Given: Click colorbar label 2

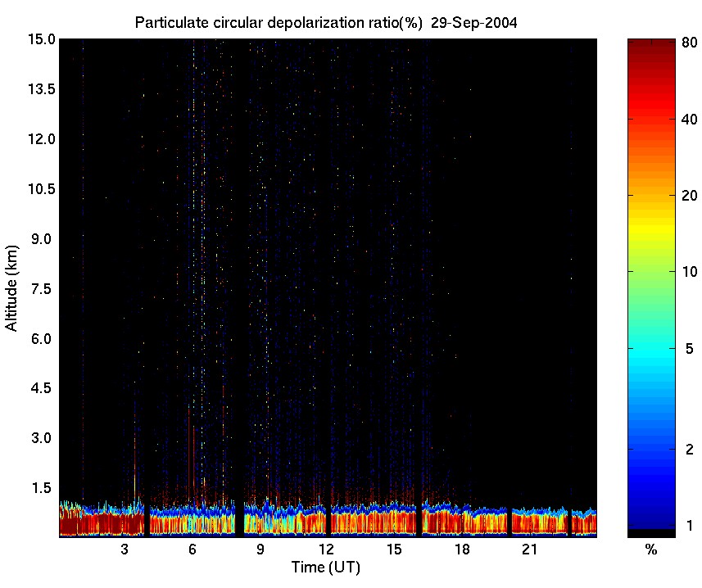Looking at the screenshot, I should click(x=690, y=449).
